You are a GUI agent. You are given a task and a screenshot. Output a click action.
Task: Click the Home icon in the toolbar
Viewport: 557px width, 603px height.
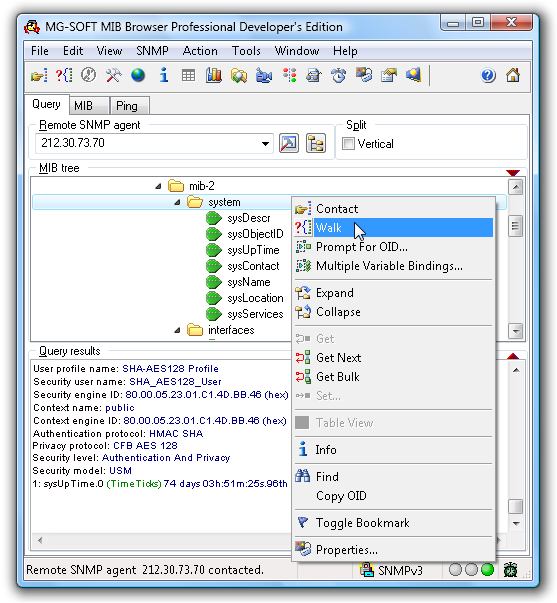click(x=513, y=75)
